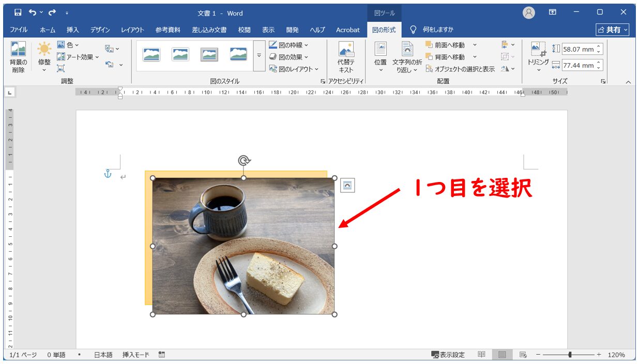The height and width of the screenshot is (364, 639).
Task: Open the ファイル tab
Action: click(19, 30)
